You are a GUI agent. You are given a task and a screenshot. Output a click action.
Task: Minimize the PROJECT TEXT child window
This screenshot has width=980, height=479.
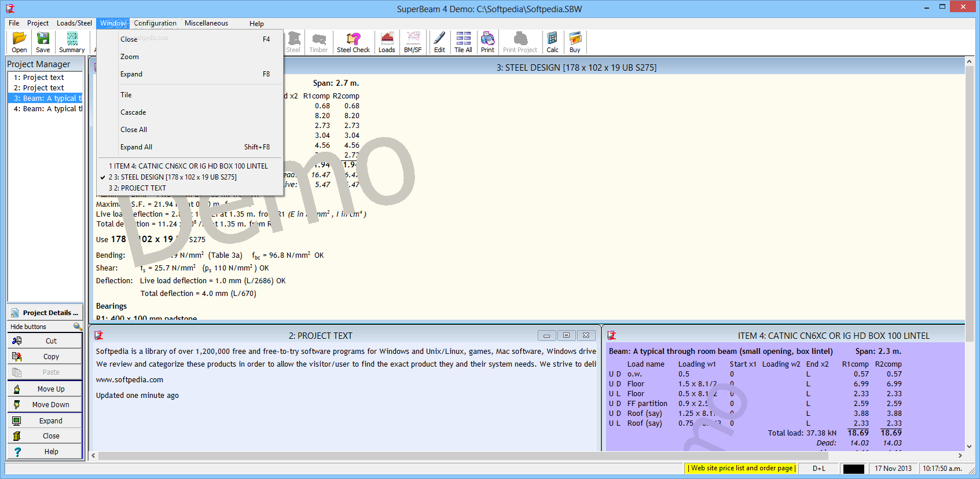(546, 335)
